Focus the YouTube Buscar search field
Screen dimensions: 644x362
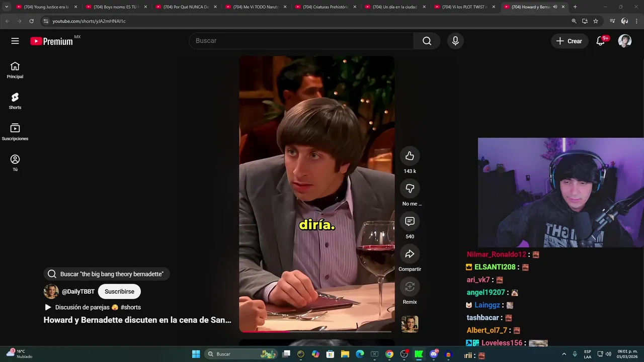[x=302, y=41]
